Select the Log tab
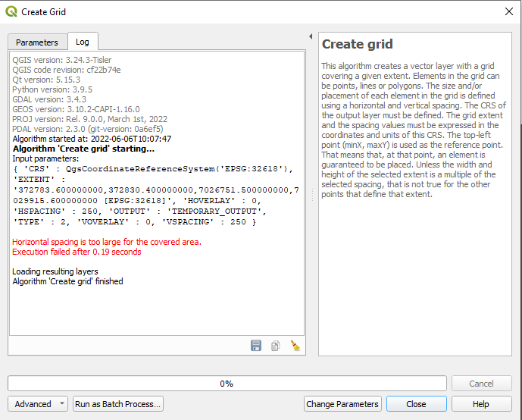This screenshot has height=420, width=522. click(83, 42)
